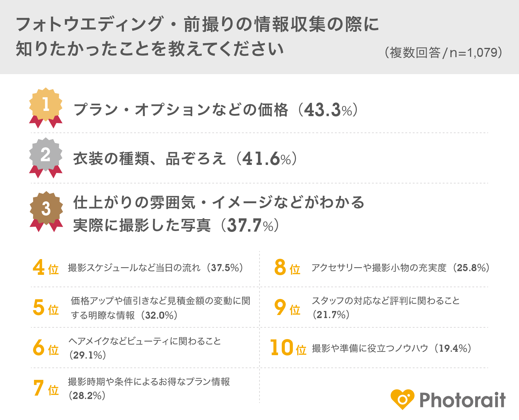Select the アクセサリーや撮影小物の充実度 entry

tap(400, 268)
